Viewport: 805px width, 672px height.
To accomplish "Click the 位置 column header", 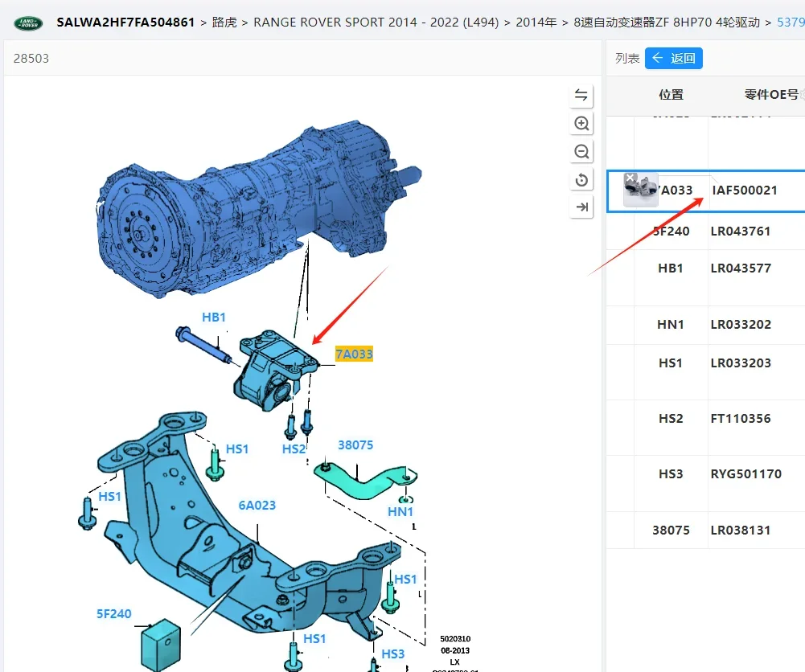I will tap(671, 94).
